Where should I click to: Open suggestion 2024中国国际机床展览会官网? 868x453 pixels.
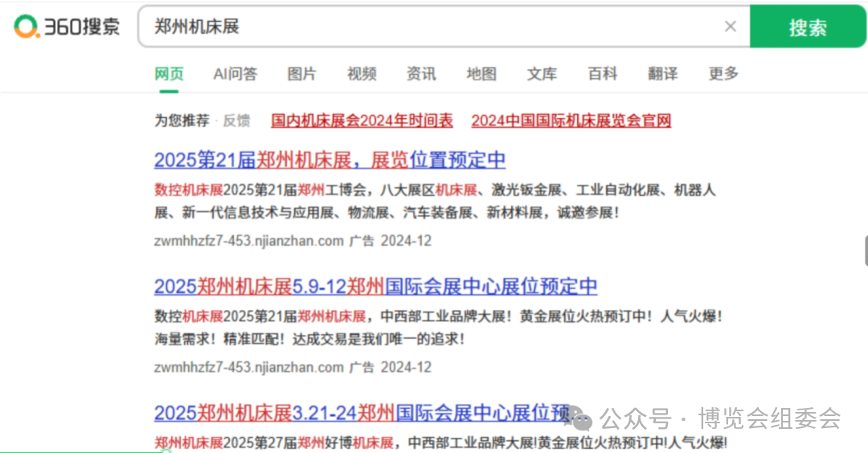point(571,120)
